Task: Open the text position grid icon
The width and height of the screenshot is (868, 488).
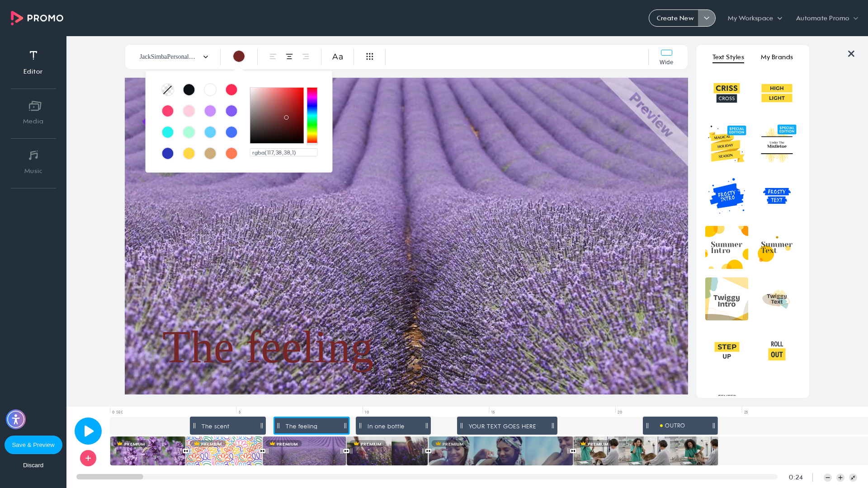Action: tap(369, 56)
